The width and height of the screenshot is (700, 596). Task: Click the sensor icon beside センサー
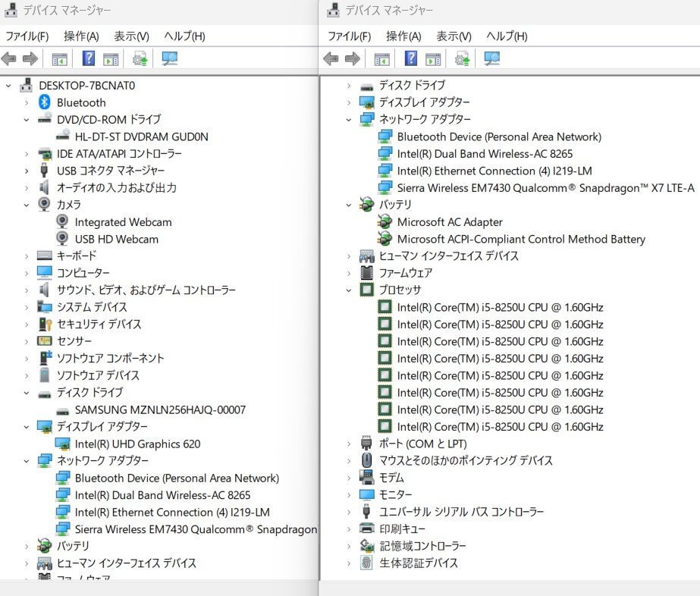[44, 341]
